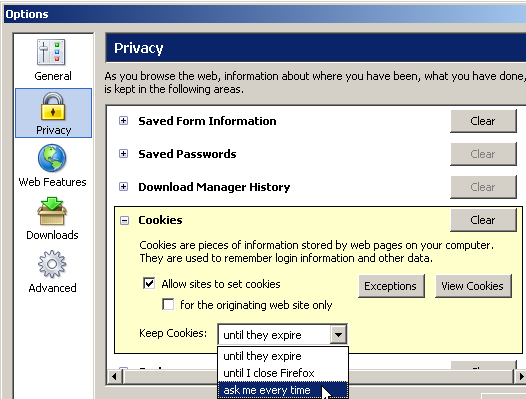526x399 pixels.
Task: Expand the Saved Passwords section
Action: pyautogui.click(x=123, y=154)
